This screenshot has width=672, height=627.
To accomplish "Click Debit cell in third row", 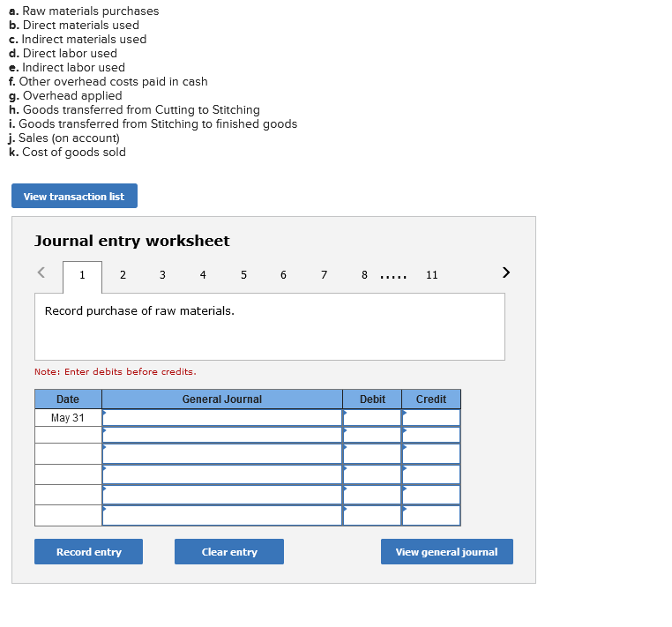I will coord(372,454).
